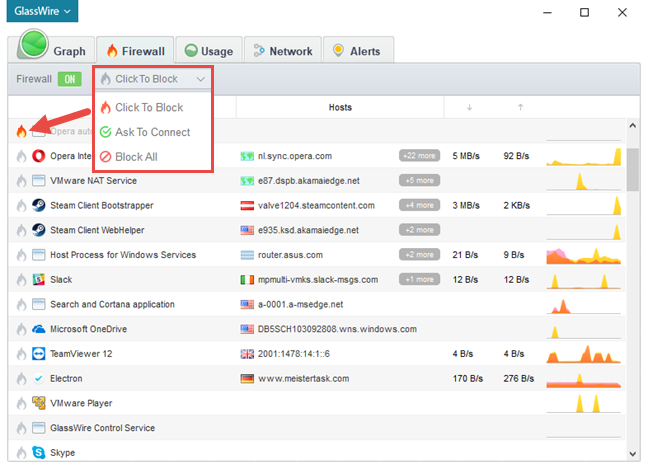648x469 pixels.
Task: Expand +4 more hosts for Steam Bootstrapper
Action: [419, 205]
